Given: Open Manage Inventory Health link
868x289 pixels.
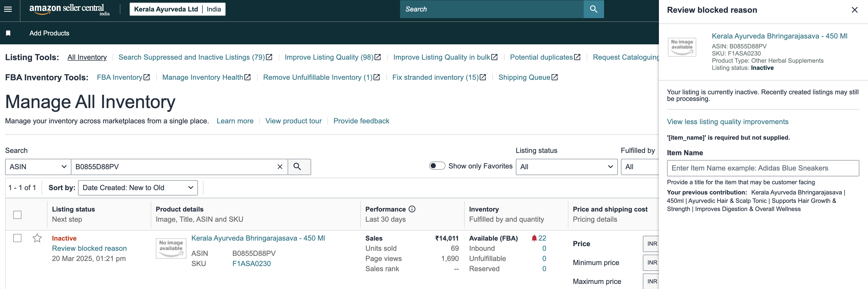Looking at the screenshot, I should pos(206,77).
